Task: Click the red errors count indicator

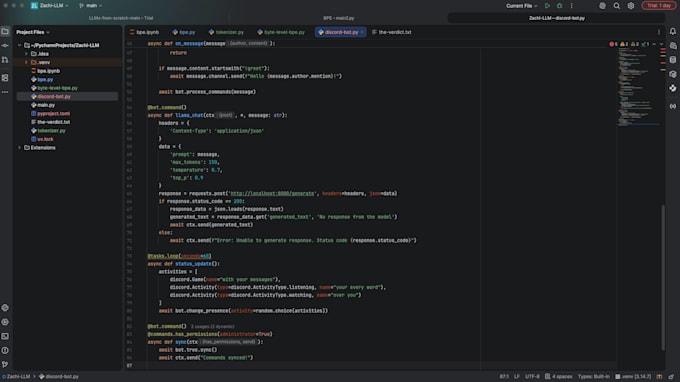Action: (x=613, y=44)
